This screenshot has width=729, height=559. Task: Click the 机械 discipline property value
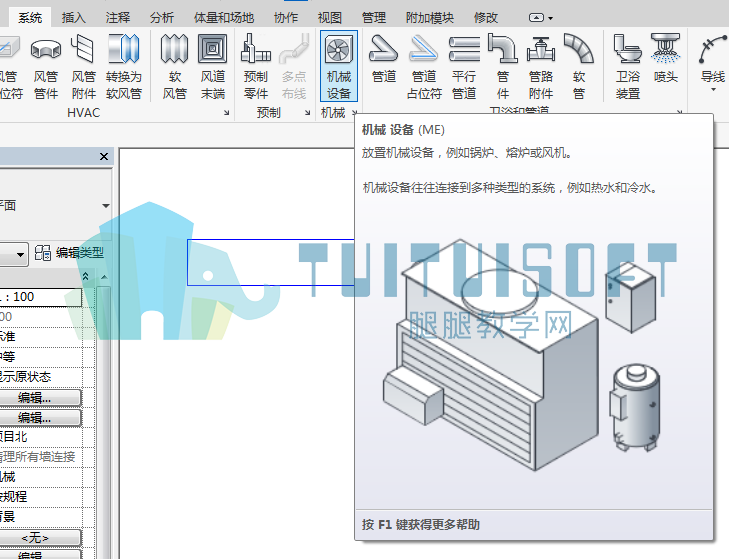pyautogui.click(x=41, y=477)
